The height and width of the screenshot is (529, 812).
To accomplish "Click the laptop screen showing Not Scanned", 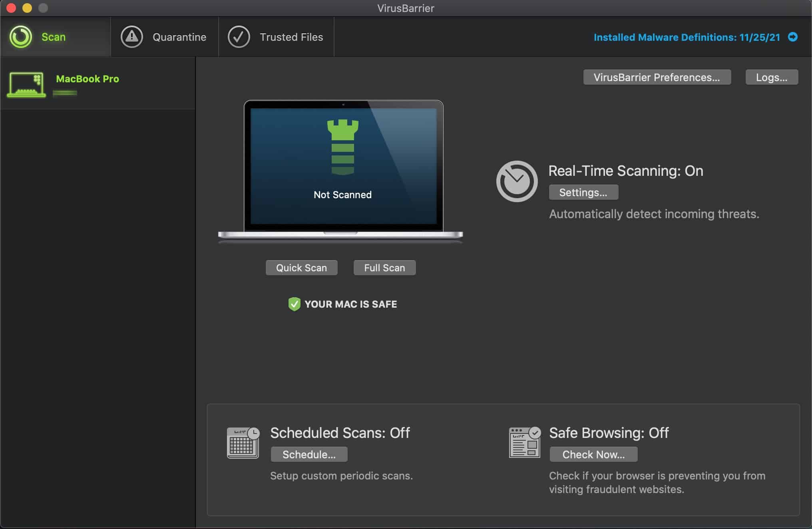I will (344, 166).
